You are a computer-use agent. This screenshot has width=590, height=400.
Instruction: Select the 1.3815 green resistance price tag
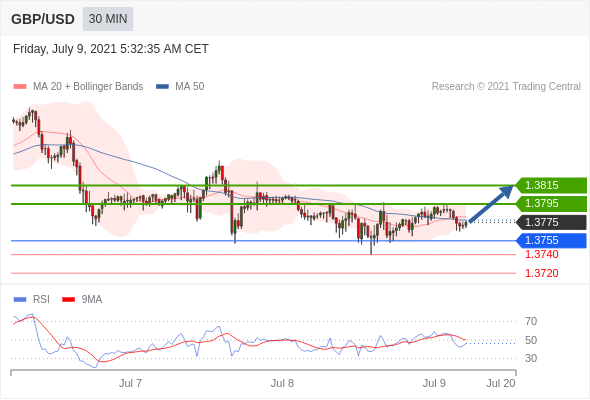(550, 186)
